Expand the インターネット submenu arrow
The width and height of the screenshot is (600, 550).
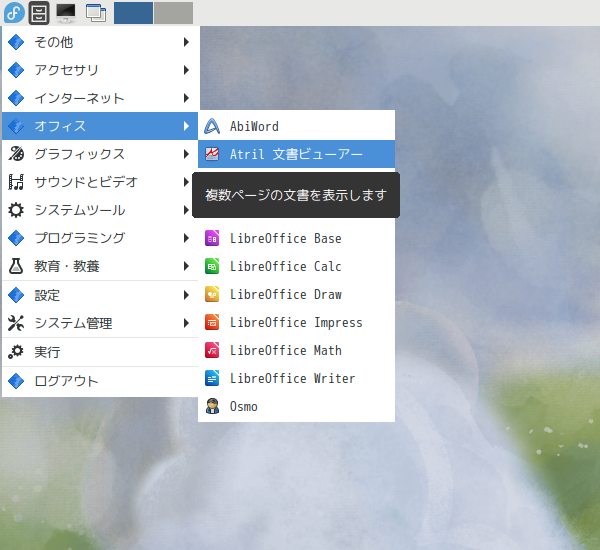coord(186,98)
